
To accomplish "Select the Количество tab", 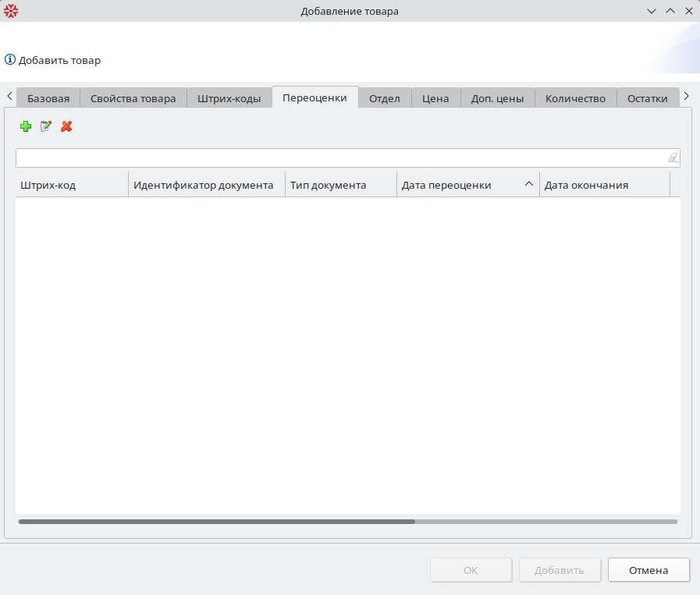I will 575,98.
